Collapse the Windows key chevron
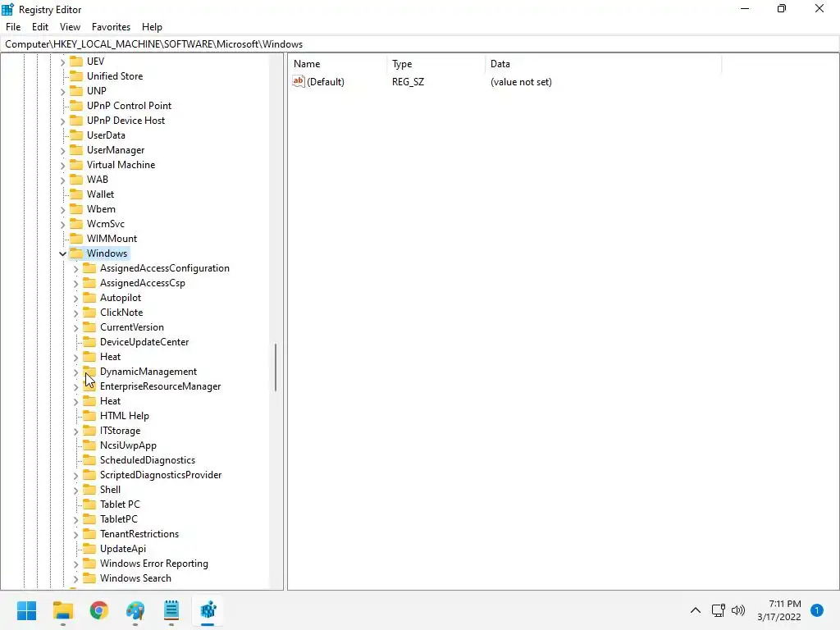 coord(62,253)
